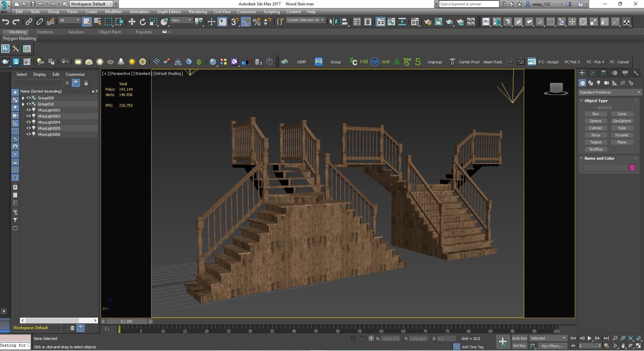644x351 pixels.
Task: Open the Rendering menu
Action: coord(198,11)
